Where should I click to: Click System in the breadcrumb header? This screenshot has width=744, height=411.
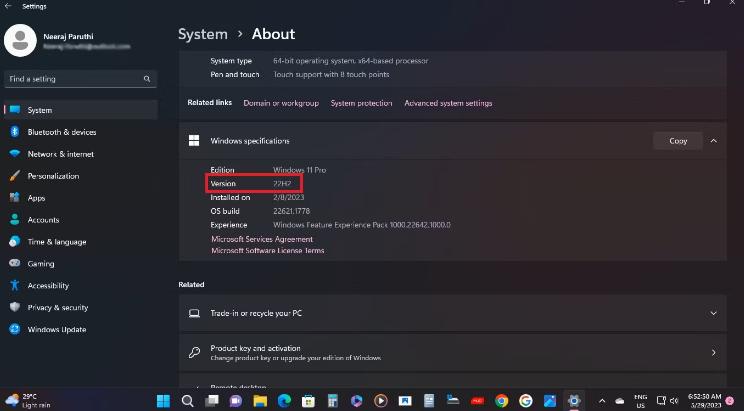click(203, 34)
